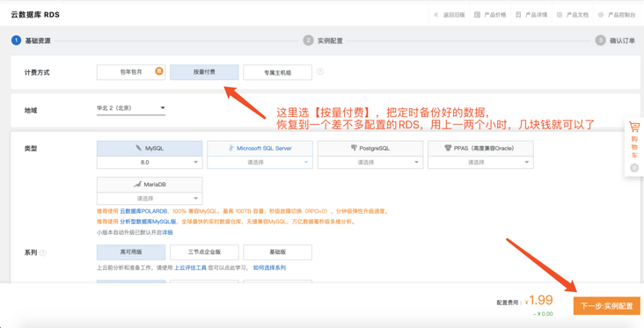The height and width of the screenshot is (328, 644).
Task: Select 专属主机组 billing option
Action: click(x=277, y=72)
